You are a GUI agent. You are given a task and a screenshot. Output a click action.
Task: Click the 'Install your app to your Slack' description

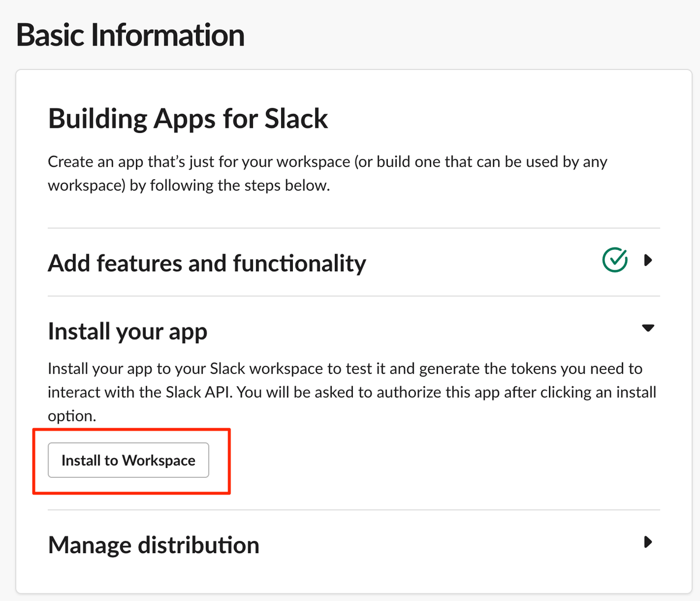pos(352,392)
